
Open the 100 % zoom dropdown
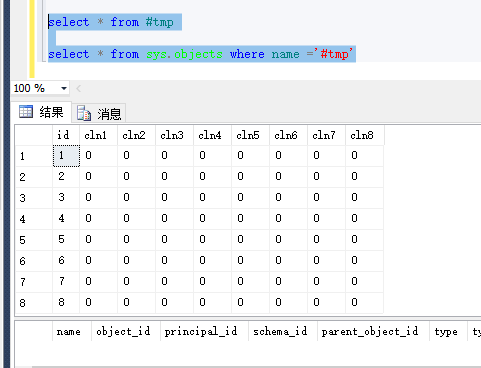(64, 89)
